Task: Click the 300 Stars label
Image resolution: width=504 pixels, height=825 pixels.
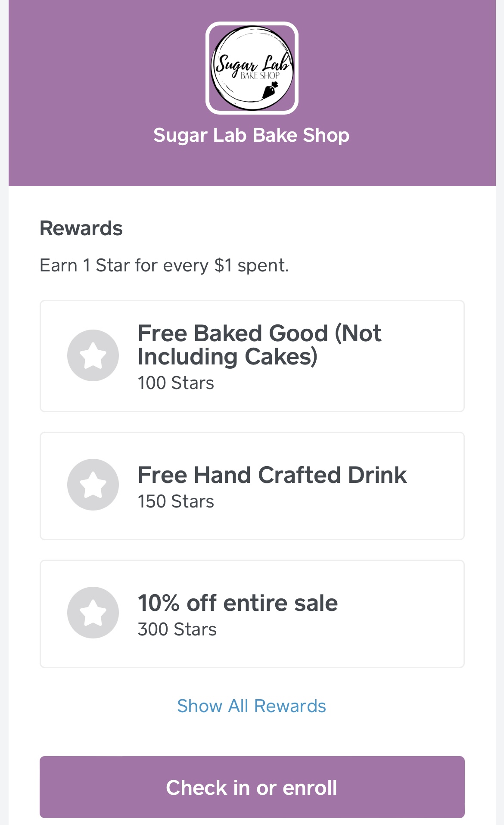Action: (x=177, y=629)
